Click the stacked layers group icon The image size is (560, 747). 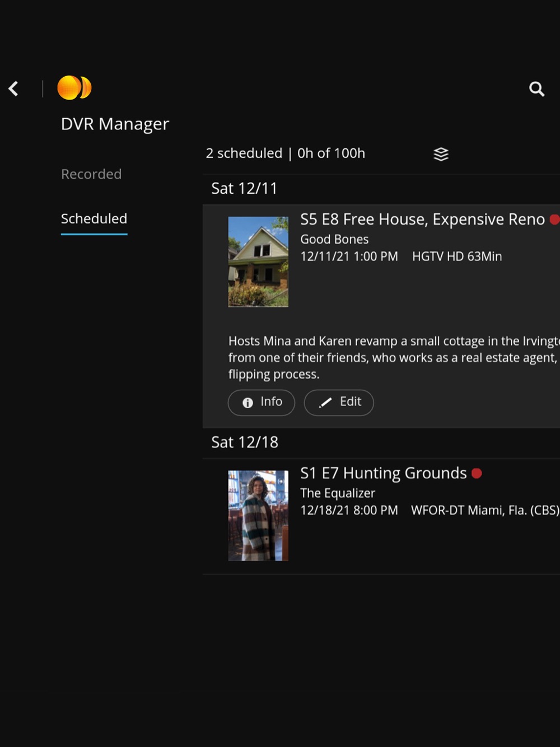(x=441, y=154)
